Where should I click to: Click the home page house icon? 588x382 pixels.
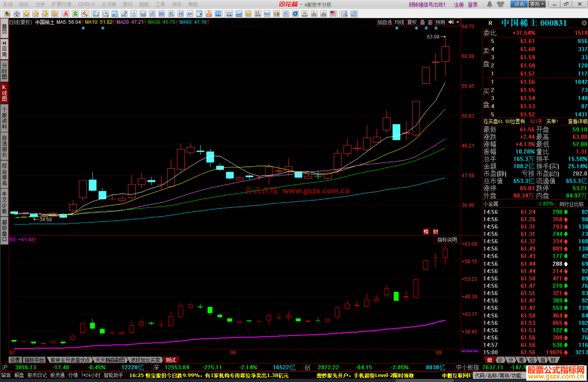pos(17,14)
